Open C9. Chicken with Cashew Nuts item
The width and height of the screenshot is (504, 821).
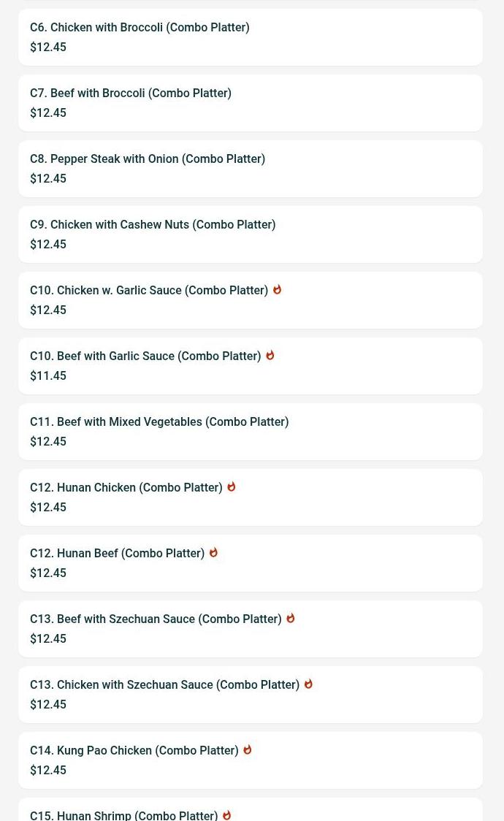(153, 225)
